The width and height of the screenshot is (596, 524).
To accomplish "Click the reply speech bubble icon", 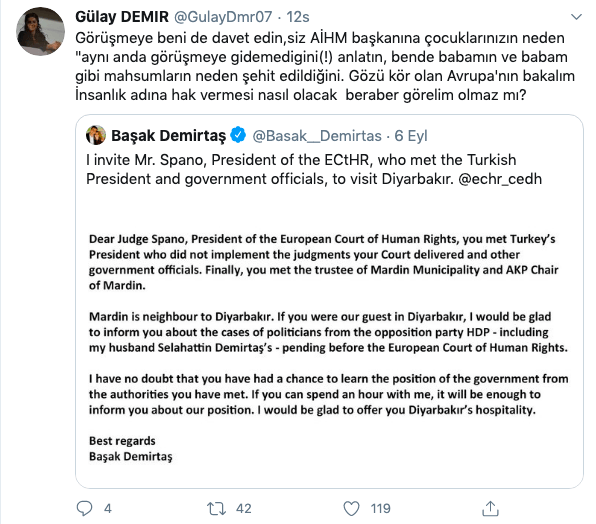I will click(x=84, y=508).
